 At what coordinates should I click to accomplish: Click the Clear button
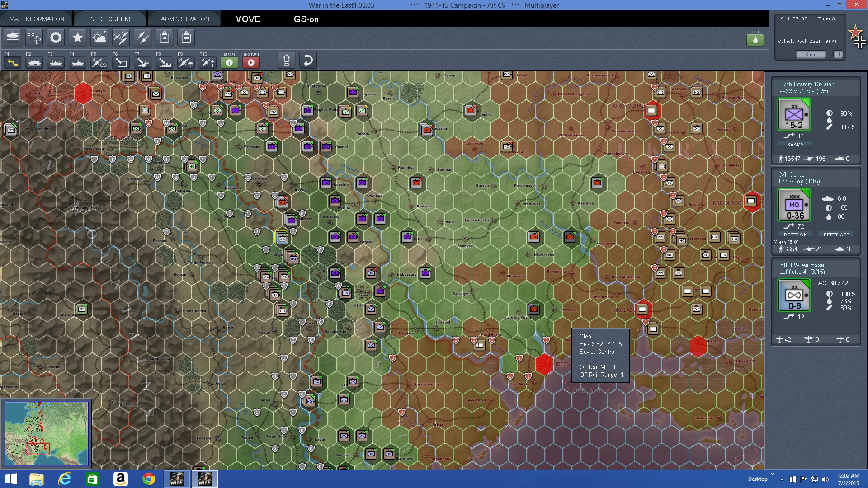pyautogui.click(x=811, y=54)
